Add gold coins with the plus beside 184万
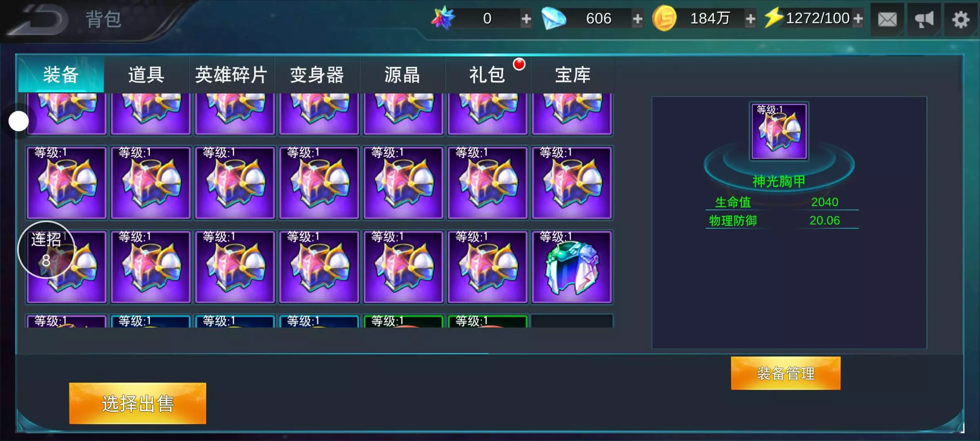 tap(750, 19)
